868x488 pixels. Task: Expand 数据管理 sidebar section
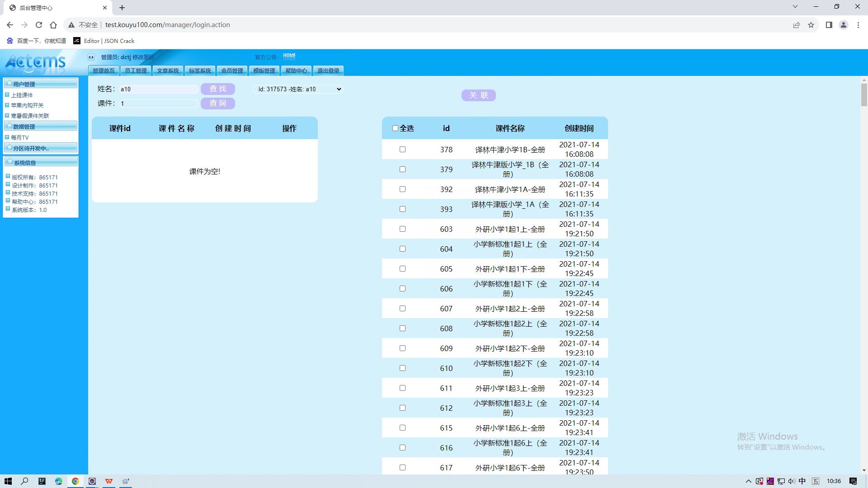41,126
